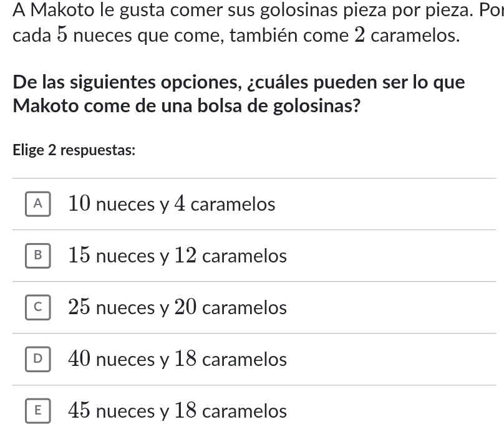Click the number 40 in option D
504x432 pixels.
[79, 359]
